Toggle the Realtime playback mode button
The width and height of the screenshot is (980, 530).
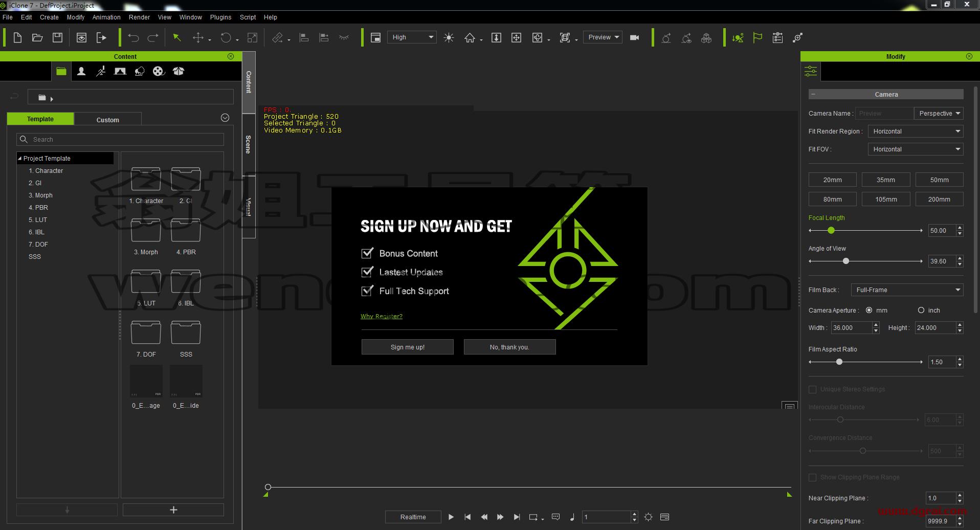point(413,517)
